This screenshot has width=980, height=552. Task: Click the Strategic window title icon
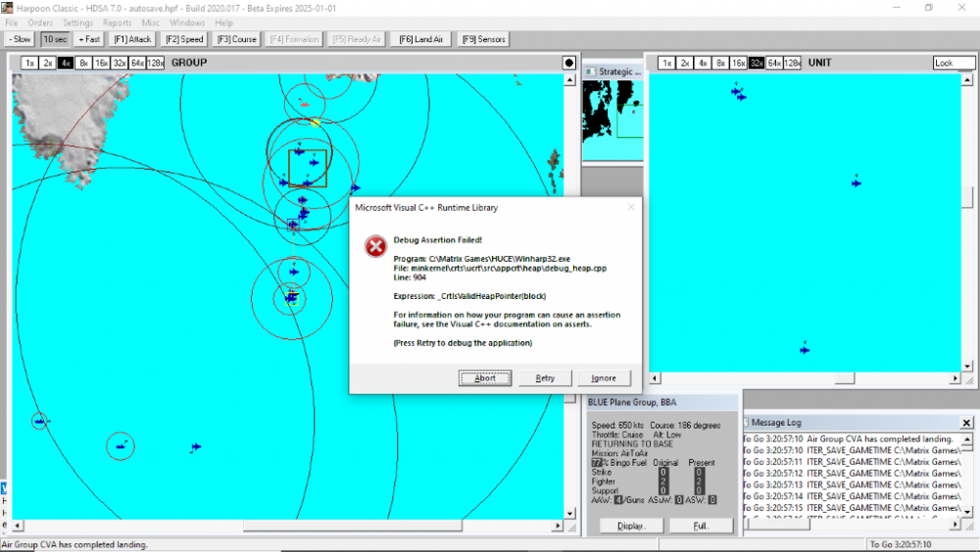pos(590,72)
